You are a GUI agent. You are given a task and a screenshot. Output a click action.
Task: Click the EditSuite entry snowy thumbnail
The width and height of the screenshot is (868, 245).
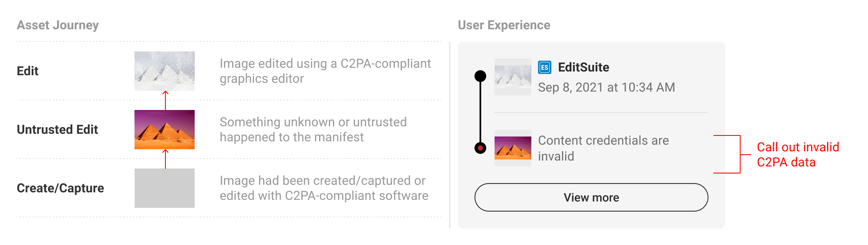click(513, 77)
